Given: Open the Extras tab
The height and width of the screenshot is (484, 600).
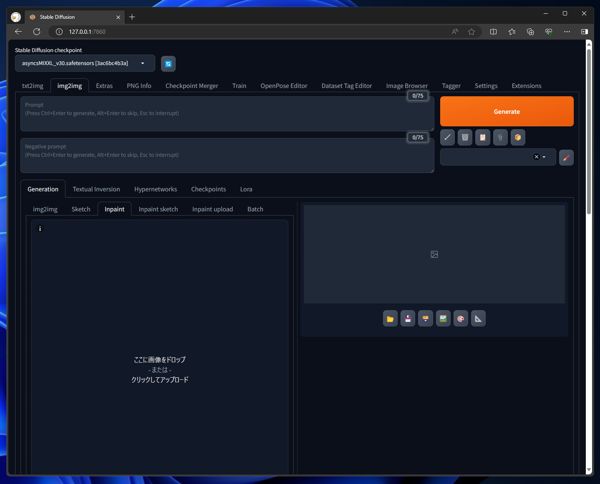Looking at the screenshot, I should coord(104,86).
